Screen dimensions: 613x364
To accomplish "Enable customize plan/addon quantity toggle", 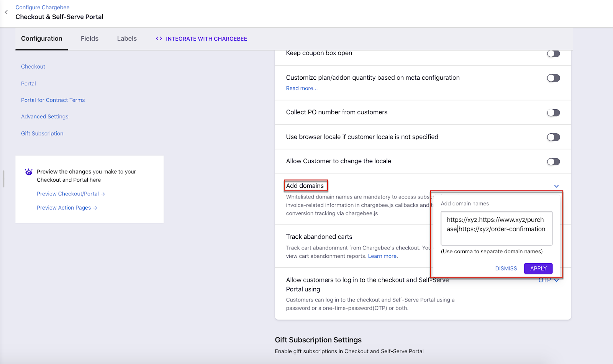I will (553, 78).
